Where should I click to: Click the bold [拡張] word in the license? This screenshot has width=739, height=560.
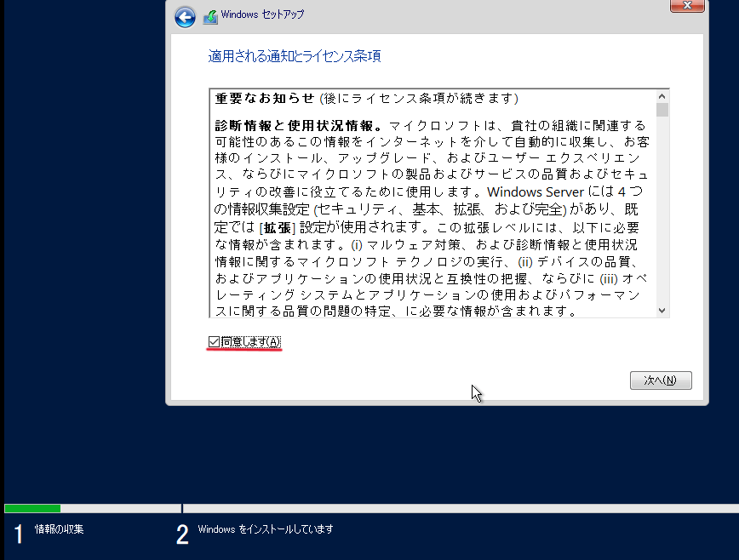(x=278, y=228)
